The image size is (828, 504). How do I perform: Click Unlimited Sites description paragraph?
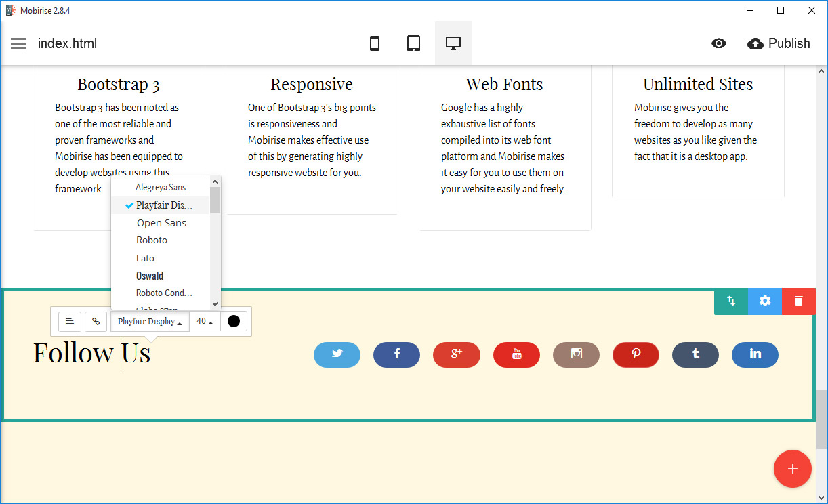pos(697,132)
